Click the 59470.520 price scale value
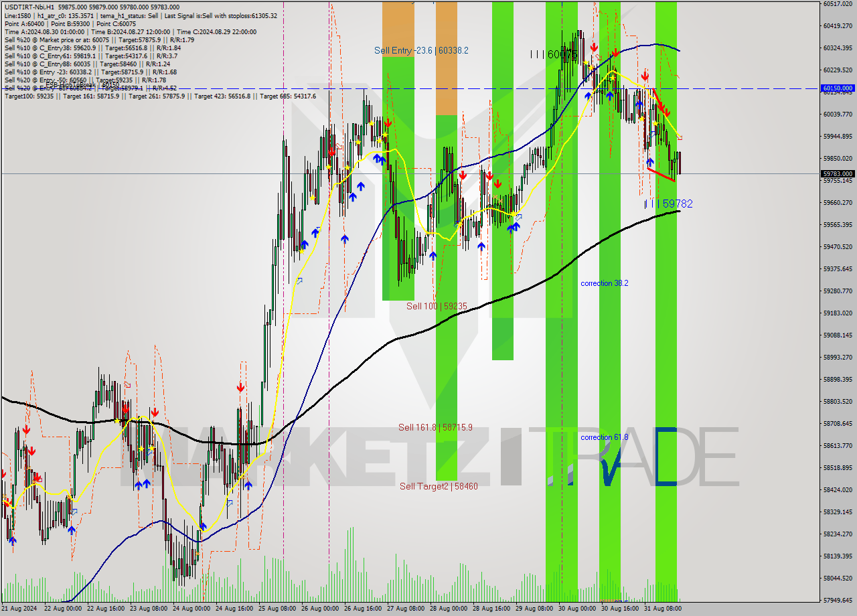 tap(838, 247)
